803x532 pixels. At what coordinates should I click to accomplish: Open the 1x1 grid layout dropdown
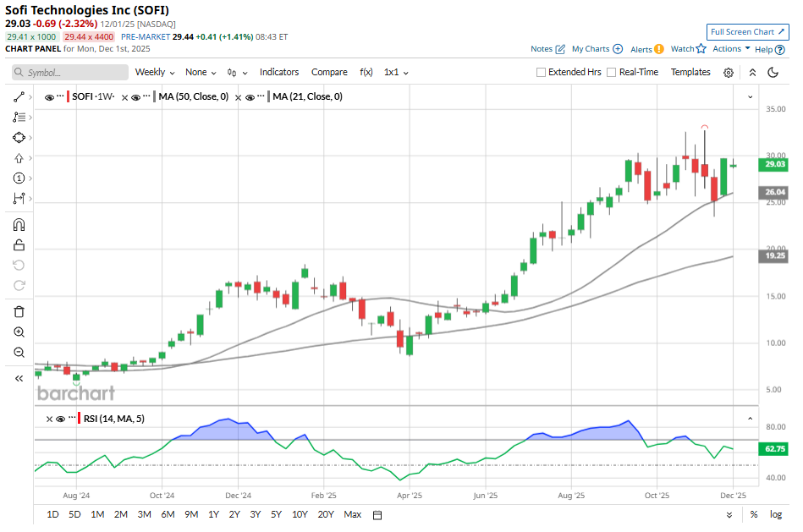tap(396, 72)
